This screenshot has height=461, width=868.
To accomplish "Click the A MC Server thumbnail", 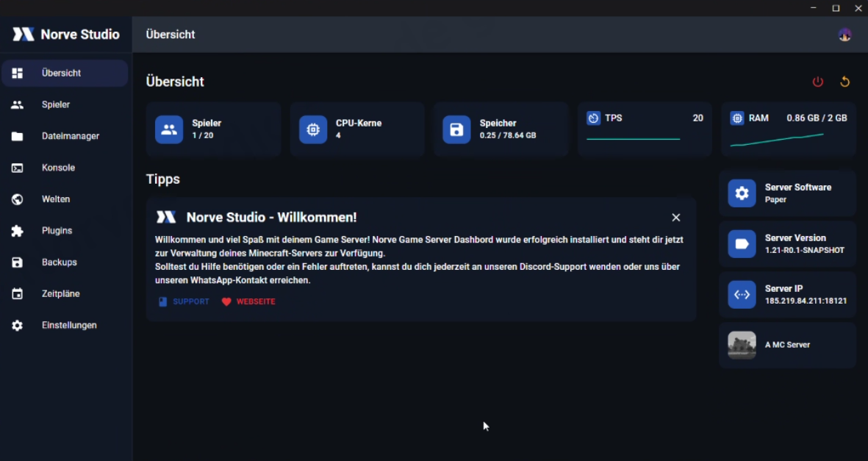I will tap(742, 345).
